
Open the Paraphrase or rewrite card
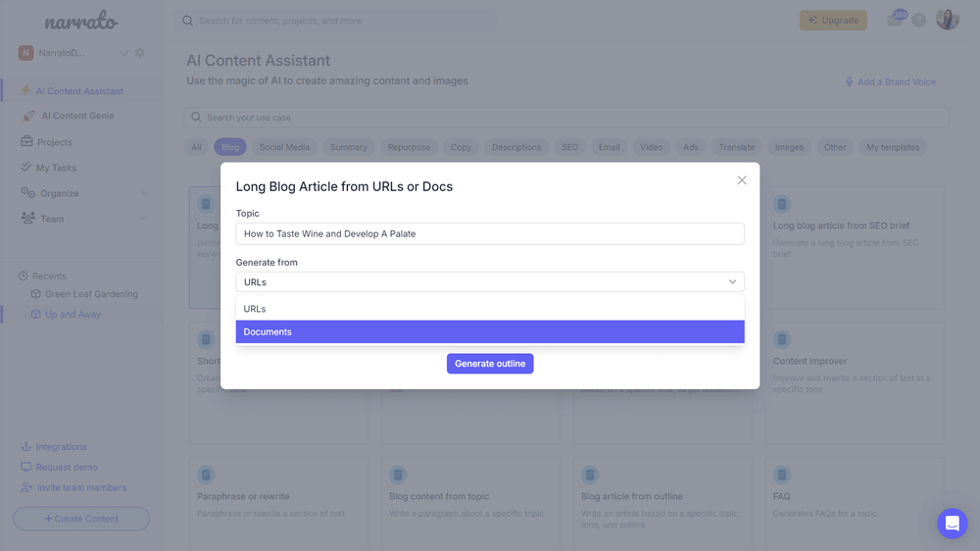278,504
